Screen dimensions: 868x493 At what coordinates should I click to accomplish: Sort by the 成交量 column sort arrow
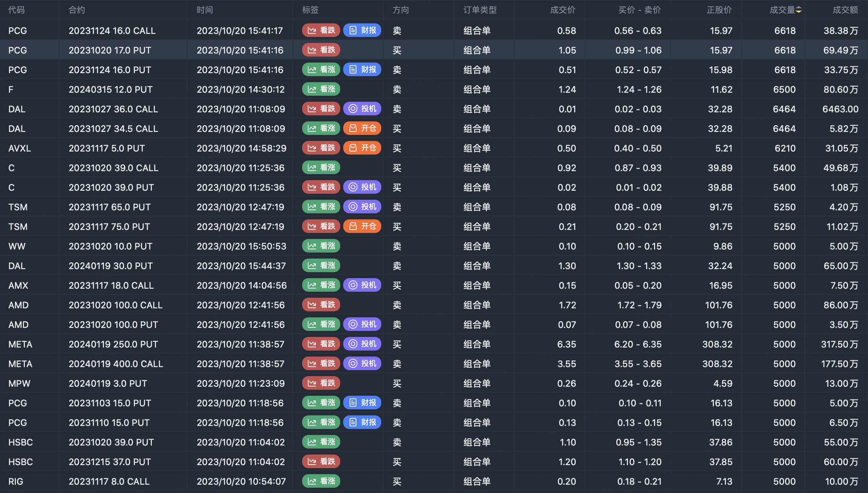[799, 10]
